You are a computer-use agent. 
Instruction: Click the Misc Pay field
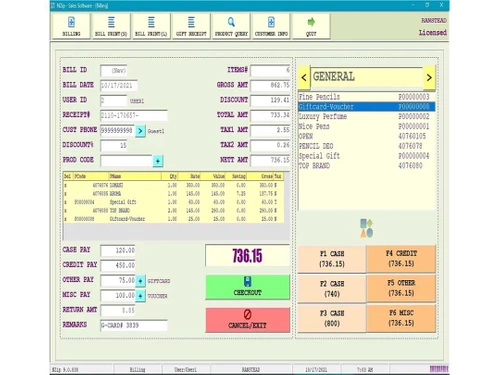click(118, 296)
